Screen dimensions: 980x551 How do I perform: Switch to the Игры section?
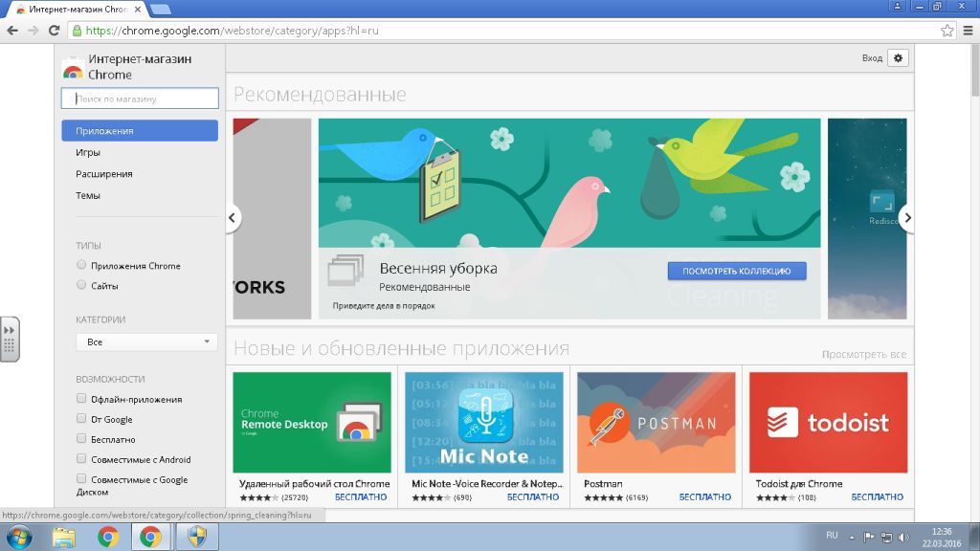[87, 152]
